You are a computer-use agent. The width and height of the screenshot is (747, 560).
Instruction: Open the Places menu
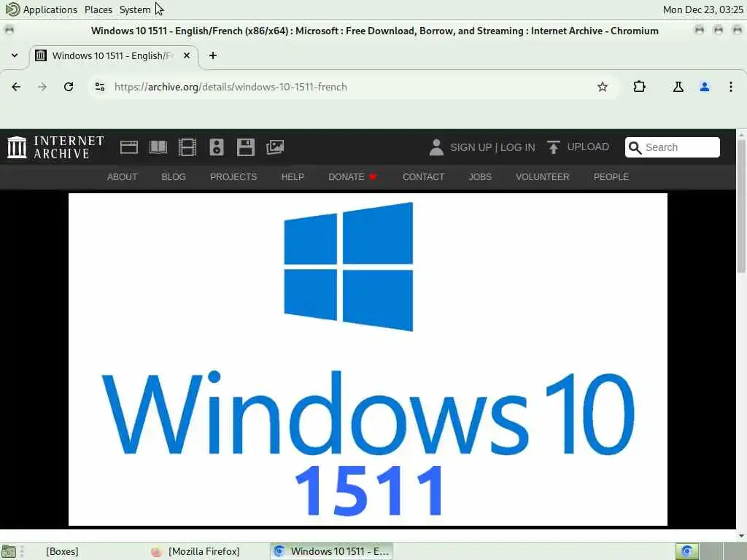tap(98, 9)
